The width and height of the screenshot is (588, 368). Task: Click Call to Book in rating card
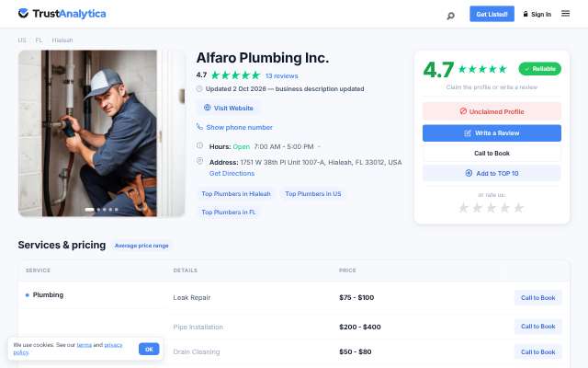click(492, 154)
